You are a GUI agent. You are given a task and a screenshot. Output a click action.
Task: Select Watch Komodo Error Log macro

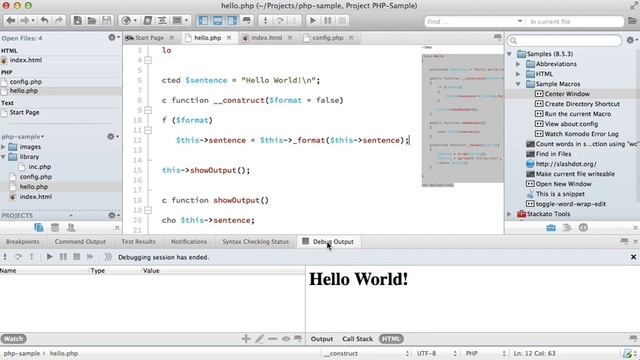click(581, 134)
